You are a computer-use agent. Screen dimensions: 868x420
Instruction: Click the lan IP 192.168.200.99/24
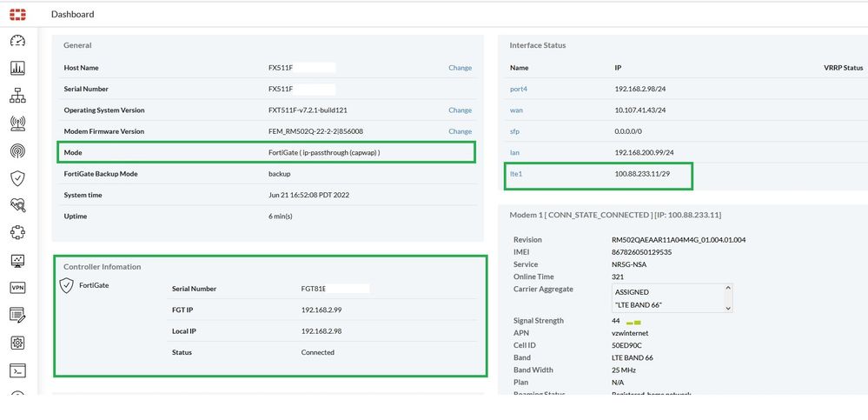(x=645, y=152)
